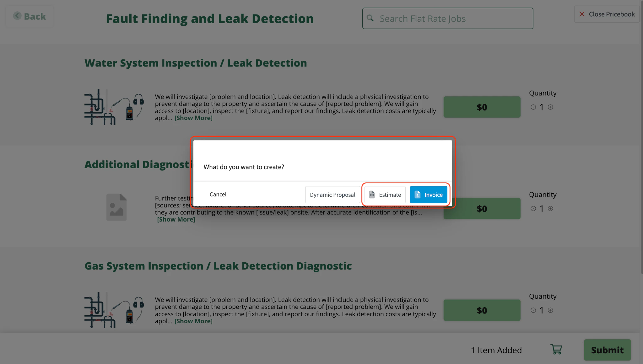
Task: Click 'Gas System Inspection / Leak Detection Diagnostic' heading
Action: pos(218,266)
